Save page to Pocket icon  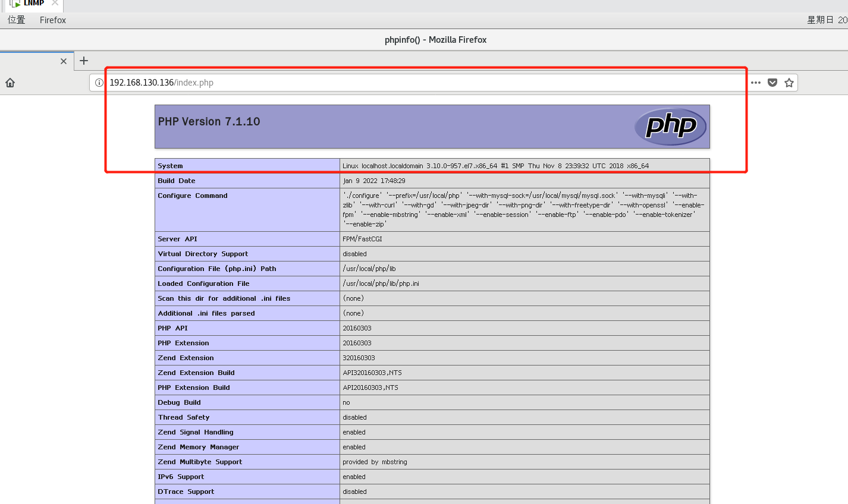click(772, 83)
